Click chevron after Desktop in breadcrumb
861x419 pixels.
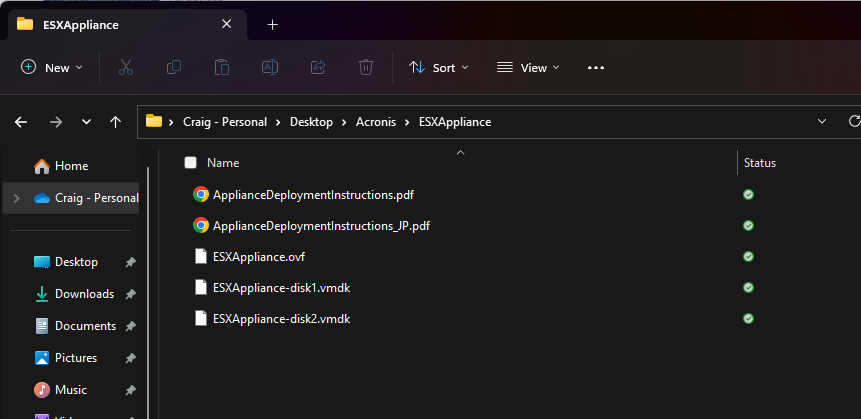click(x=344, y=122)
